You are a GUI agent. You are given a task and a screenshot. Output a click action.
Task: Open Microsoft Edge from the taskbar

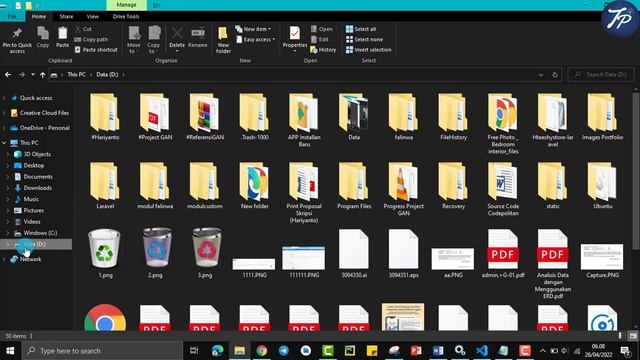[x=218, y=351]
